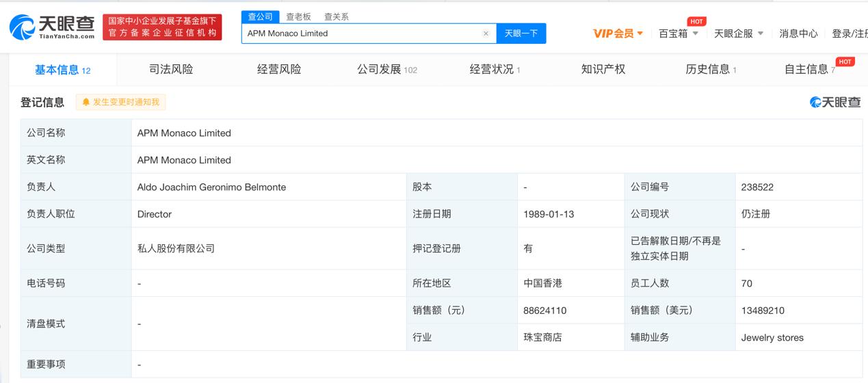Switch to the 历史信息 tab
Screen dimensions: 868x383
pyautogui.click(x=711, y=70)
